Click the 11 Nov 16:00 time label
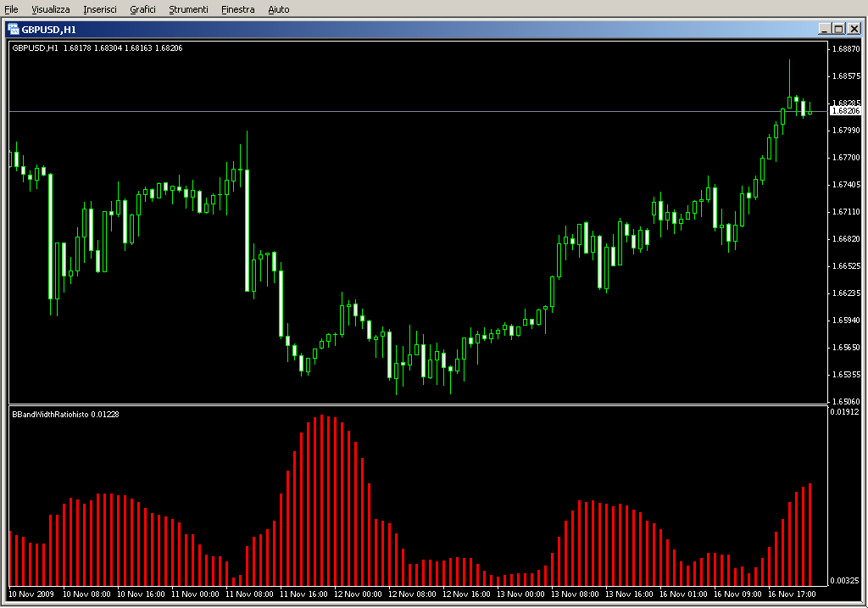The width and height of the screenshot is (868, 608). point(303,594)
